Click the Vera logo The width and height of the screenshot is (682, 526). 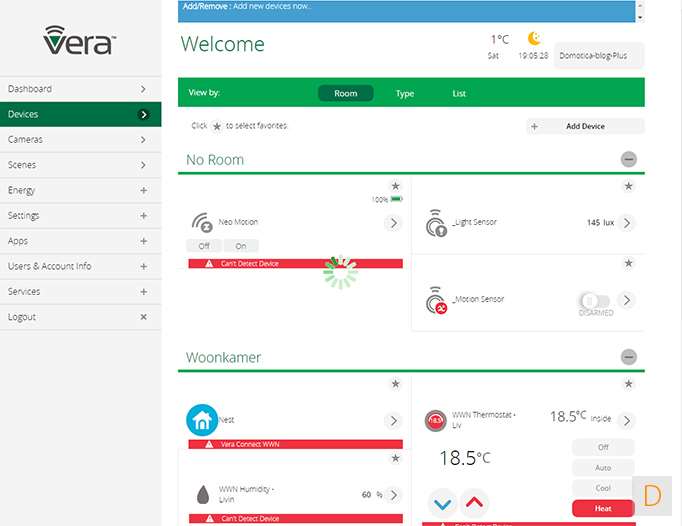point(80,41)
